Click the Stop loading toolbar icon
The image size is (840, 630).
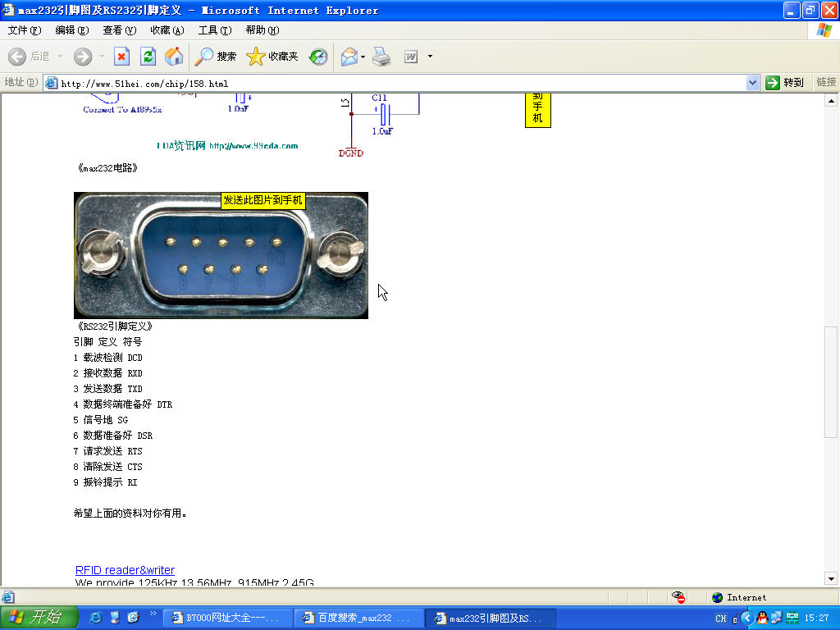coord(121,57)
